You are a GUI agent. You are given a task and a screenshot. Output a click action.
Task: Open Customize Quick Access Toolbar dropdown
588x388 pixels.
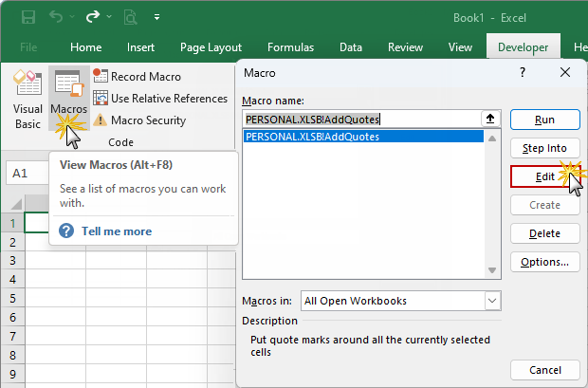tap(156, 17)
